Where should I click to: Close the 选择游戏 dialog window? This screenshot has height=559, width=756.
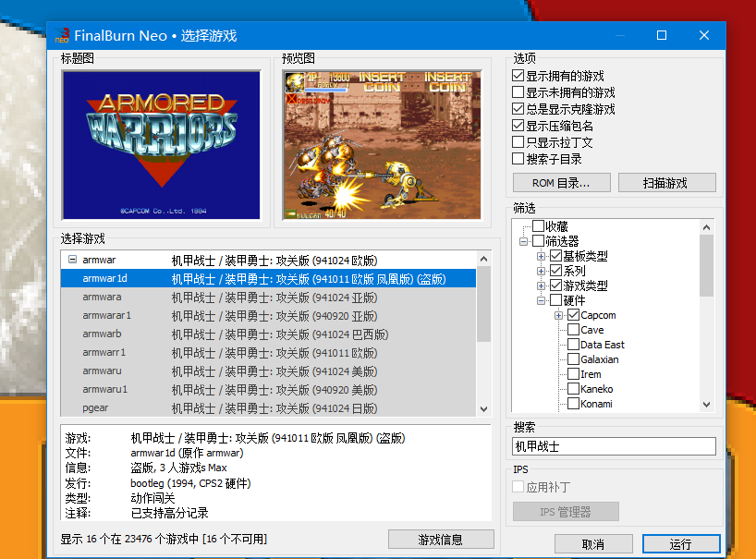coord(704,35)
